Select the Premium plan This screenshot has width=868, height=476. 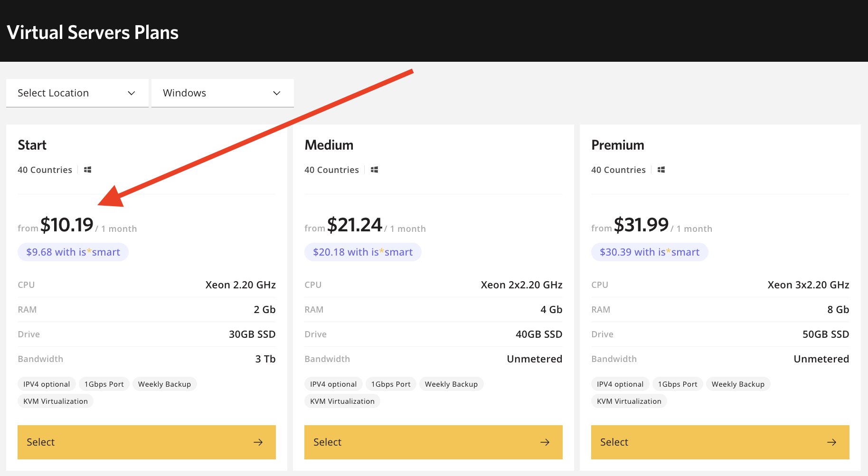(x=720, y=442)
